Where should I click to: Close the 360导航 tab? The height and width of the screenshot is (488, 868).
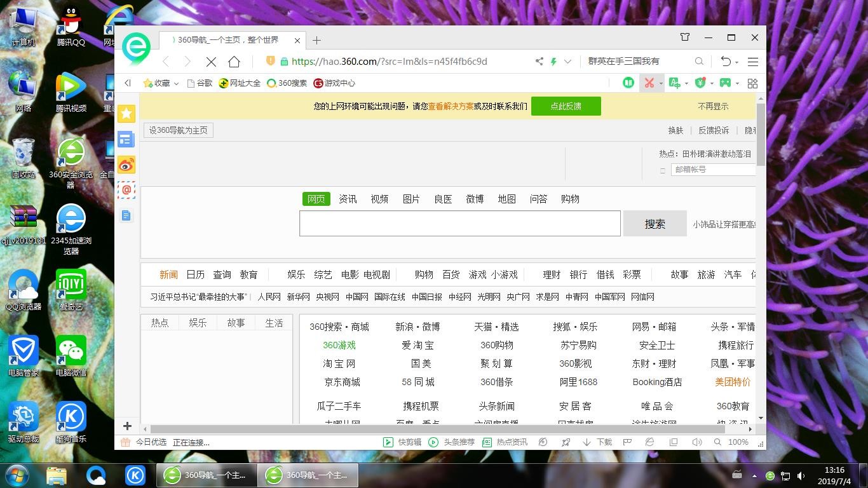(x=297, y=40)
